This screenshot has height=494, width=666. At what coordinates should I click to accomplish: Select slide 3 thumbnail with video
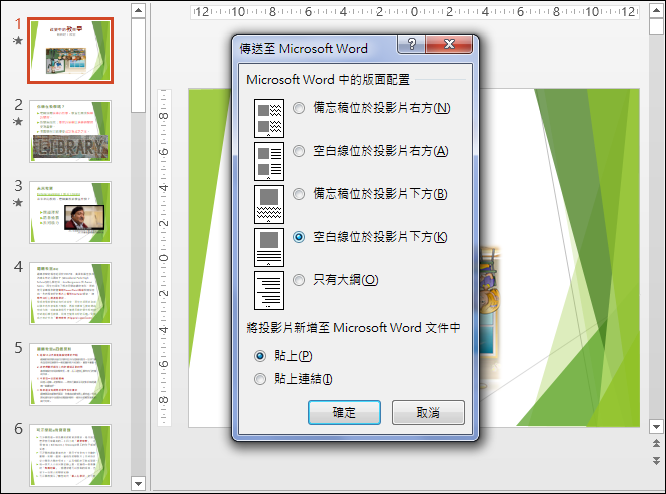click(71, 212)
